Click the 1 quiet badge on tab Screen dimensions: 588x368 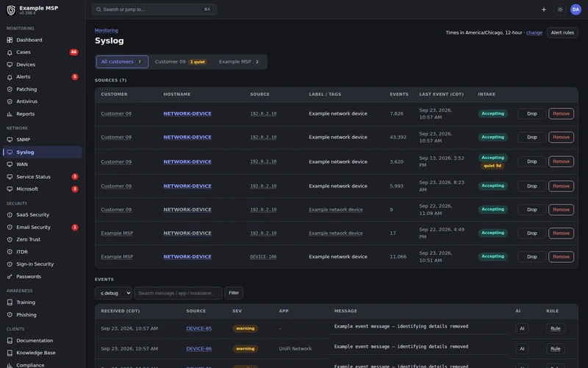(x=198, y=62)
